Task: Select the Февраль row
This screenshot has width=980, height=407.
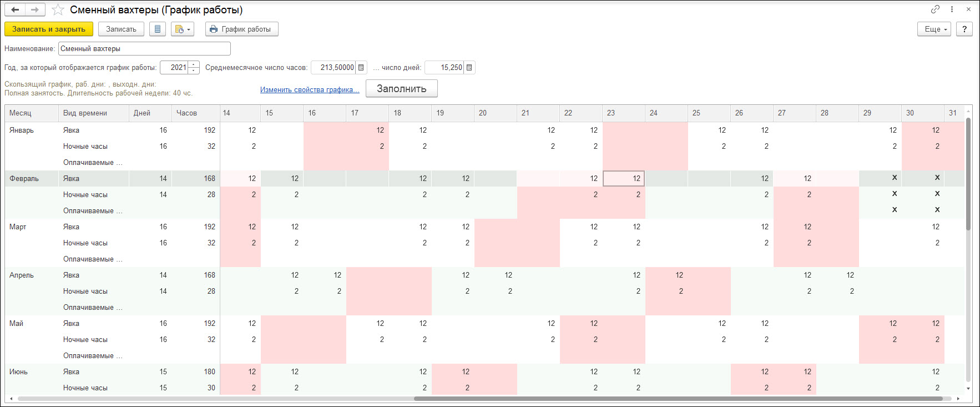Action: tap(24, 178)
